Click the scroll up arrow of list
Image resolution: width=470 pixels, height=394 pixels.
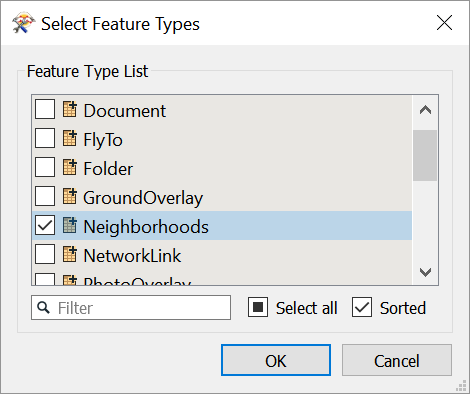tap(425, 110)
